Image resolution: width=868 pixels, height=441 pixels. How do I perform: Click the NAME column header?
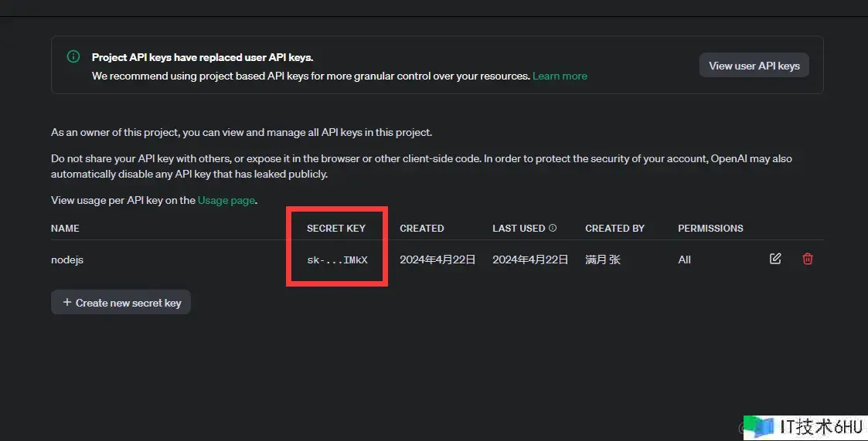click(65, 228)
